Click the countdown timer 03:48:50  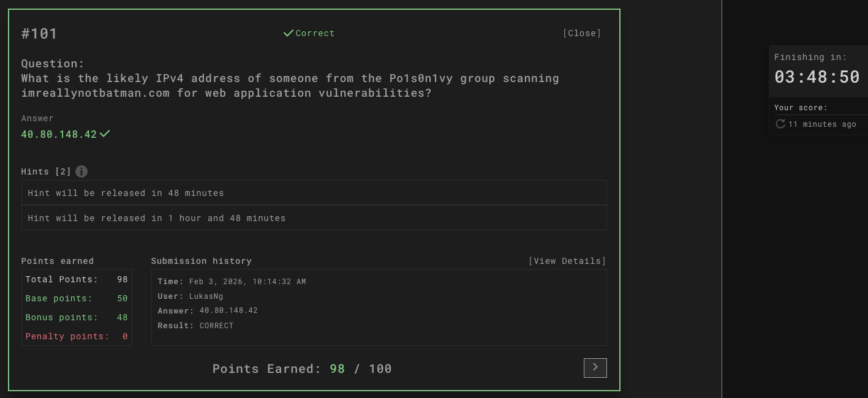tap(817, 77)
